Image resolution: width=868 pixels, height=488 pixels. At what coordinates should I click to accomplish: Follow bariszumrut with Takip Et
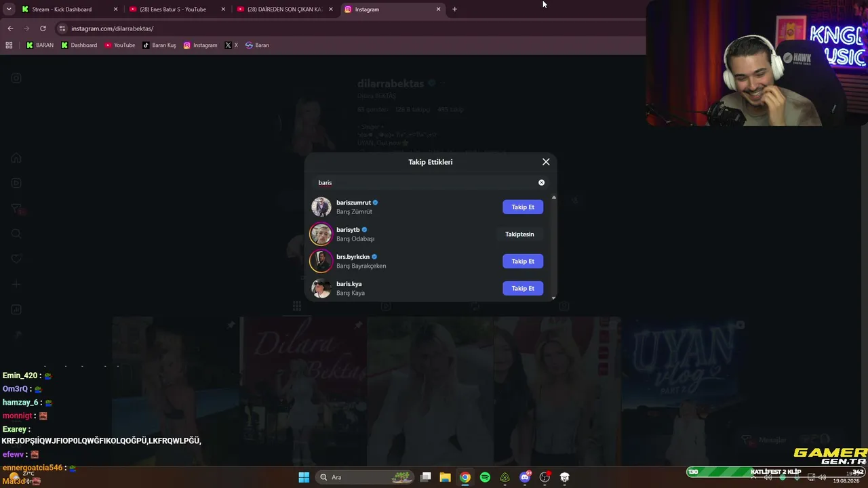[523, 207]
